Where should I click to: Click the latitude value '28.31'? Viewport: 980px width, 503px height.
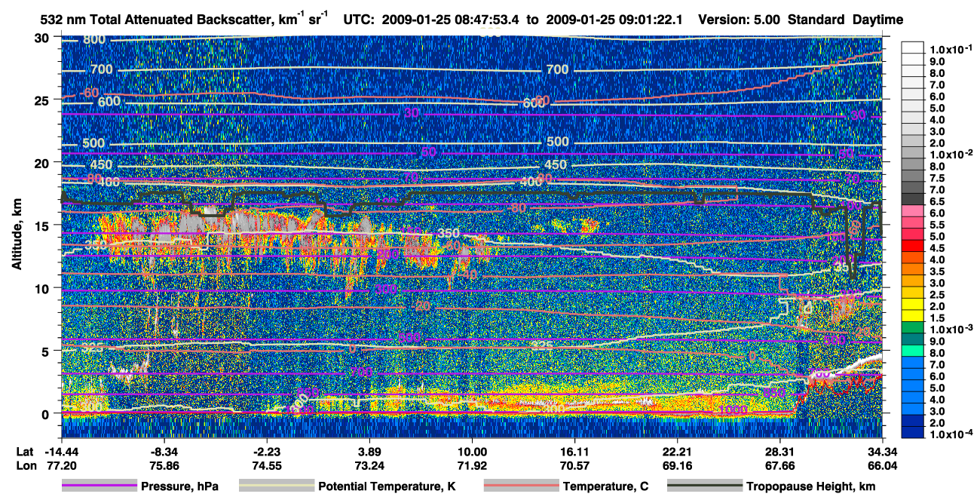779,452
